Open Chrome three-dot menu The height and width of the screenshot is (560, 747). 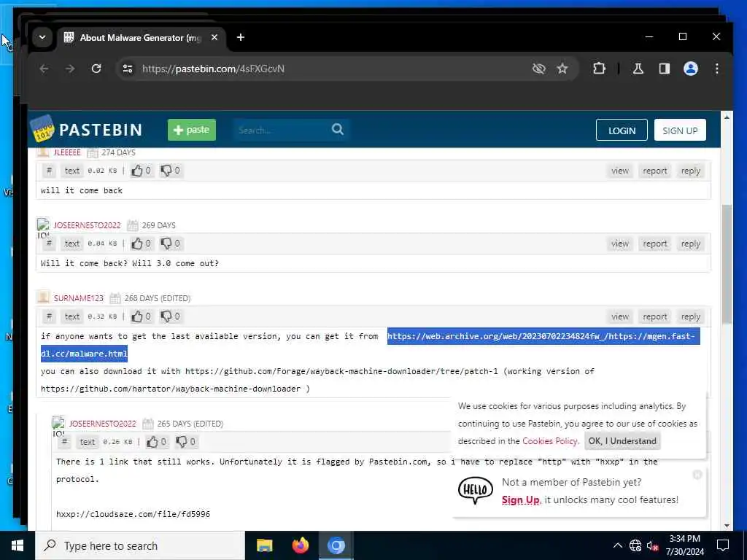coord(716,69)
